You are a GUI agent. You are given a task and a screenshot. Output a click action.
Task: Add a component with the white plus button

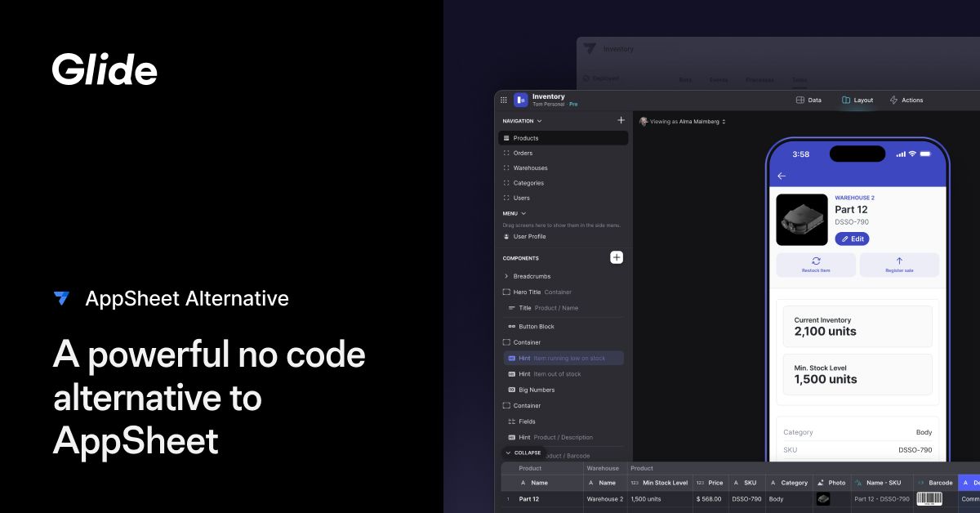(617, 257)
